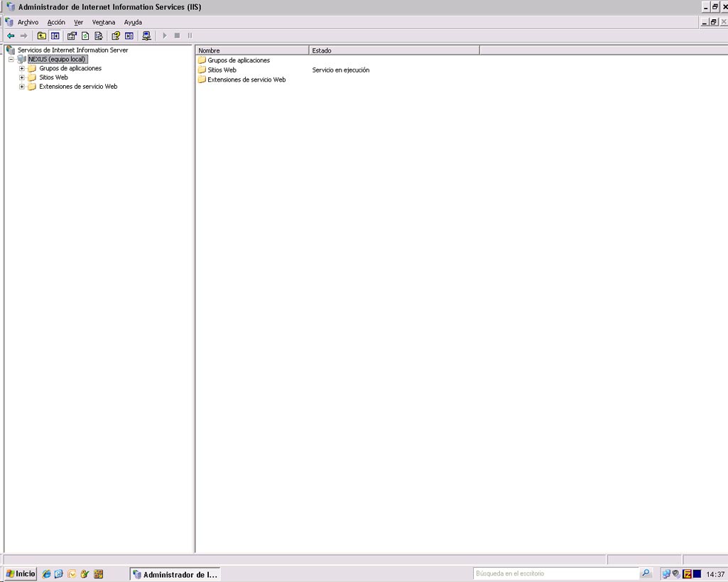Expand Extensiones de servicio Web tree node

pos(22,87)
